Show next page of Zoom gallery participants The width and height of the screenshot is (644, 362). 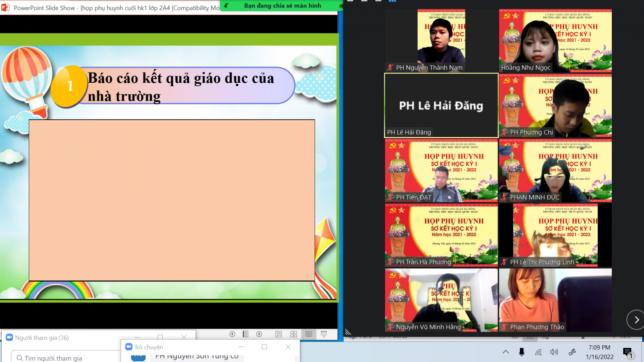pyautogui.click(x=636, y=320)
